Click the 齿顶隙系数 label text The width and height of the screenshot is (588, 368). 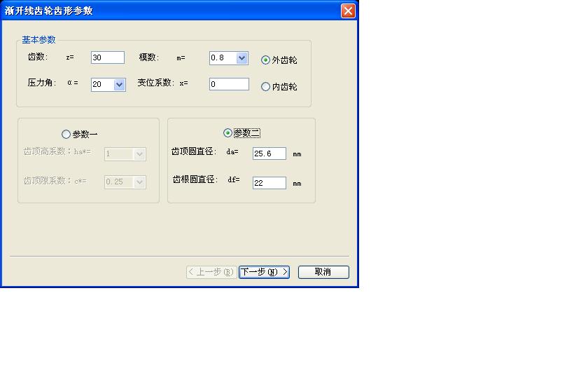45,181
